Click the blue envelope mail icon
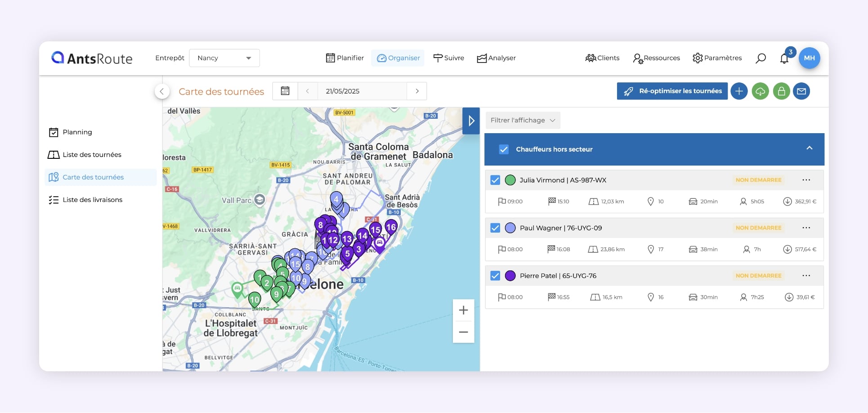 801,91
